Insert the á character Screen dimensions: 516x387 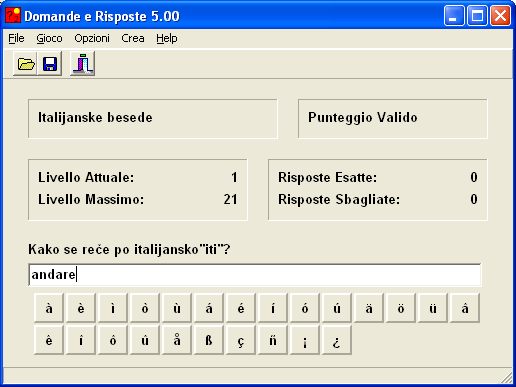coord(209,308)
